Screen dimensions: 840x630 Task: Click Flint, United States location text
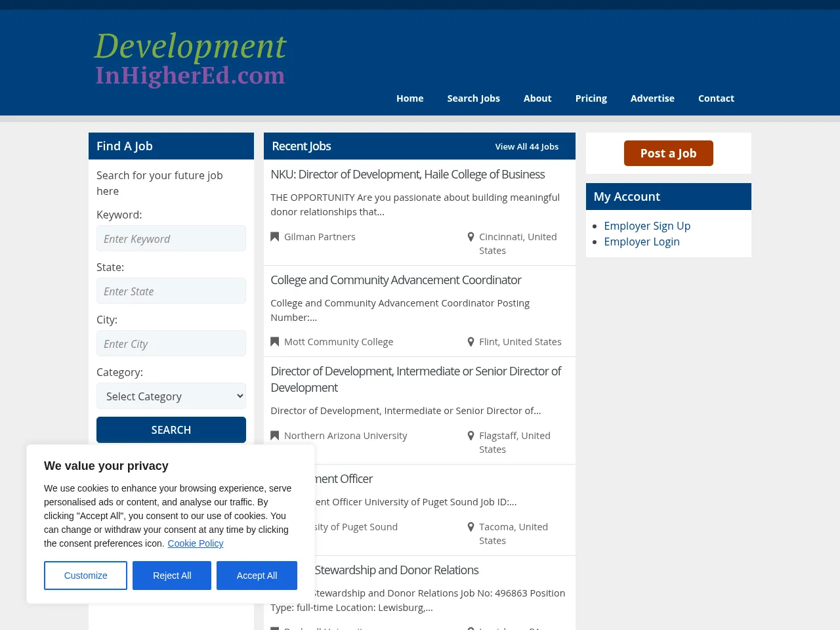pos(520,342)
